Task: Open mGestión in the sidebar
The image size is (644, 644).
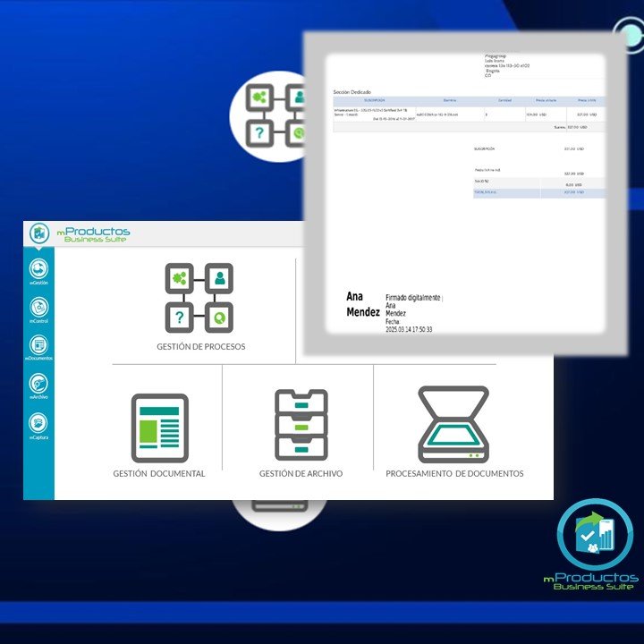Action: (38, 269)
